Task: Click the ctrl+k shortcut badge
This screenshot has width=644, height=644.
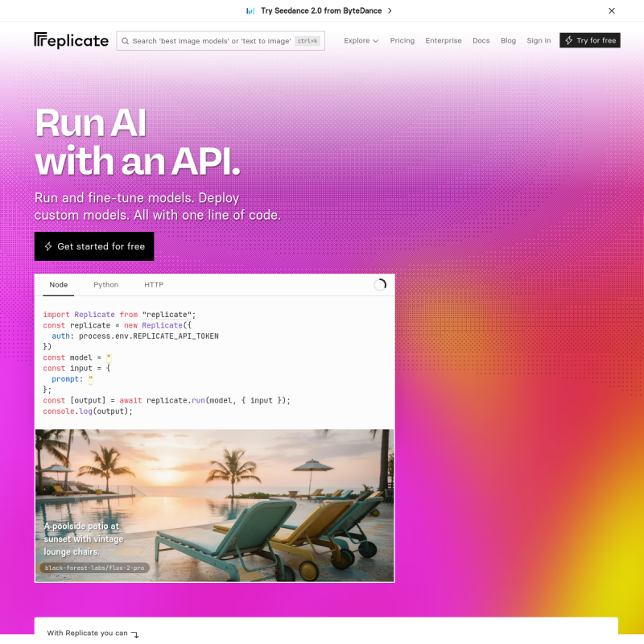Action: tap(307, 41)
